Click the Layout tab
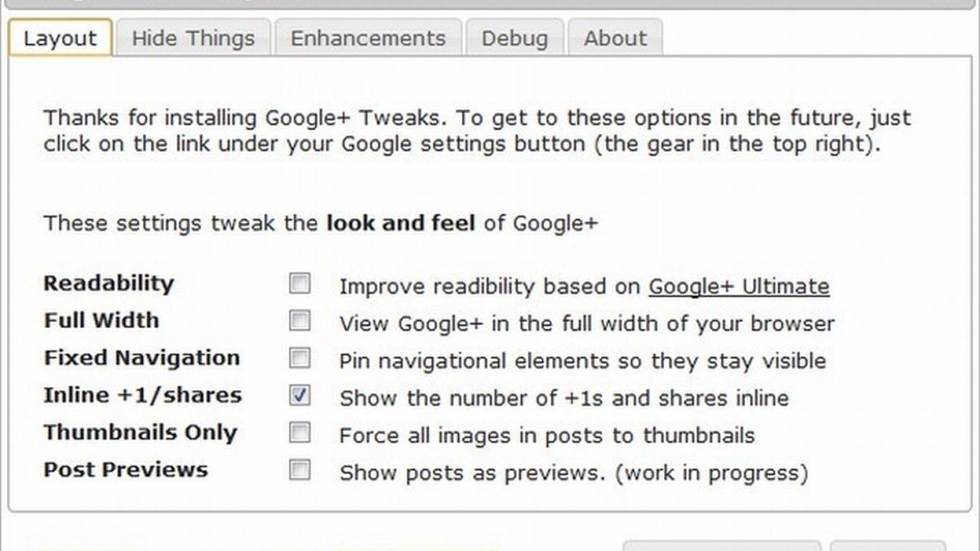This screenshot has width=980, height=551. point(60,38)
